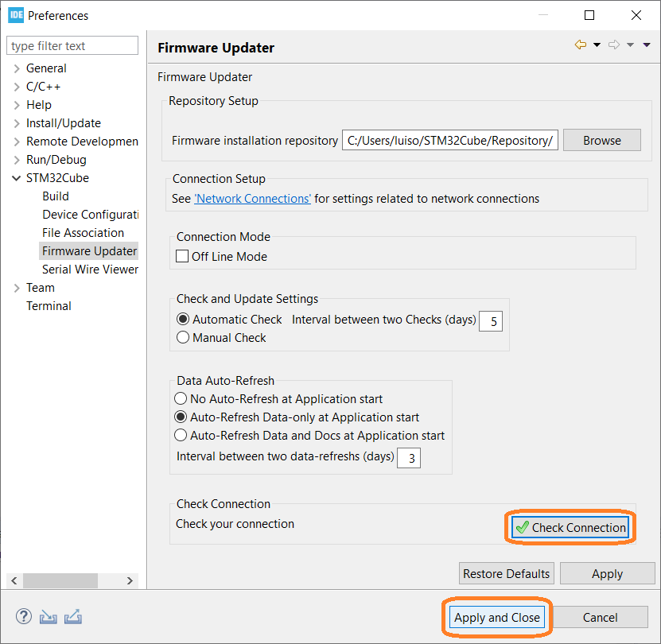Click the forward navigation arrow icon

[x=614, y=45]
